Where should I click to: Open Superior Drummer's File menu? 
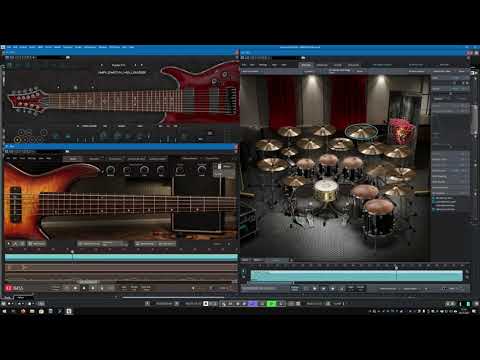244,65
